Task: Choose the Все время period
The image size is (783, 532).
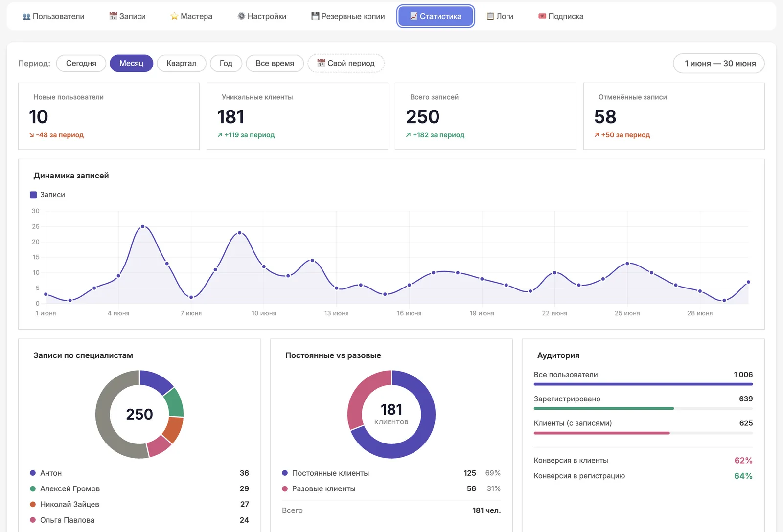Action: 275,63
